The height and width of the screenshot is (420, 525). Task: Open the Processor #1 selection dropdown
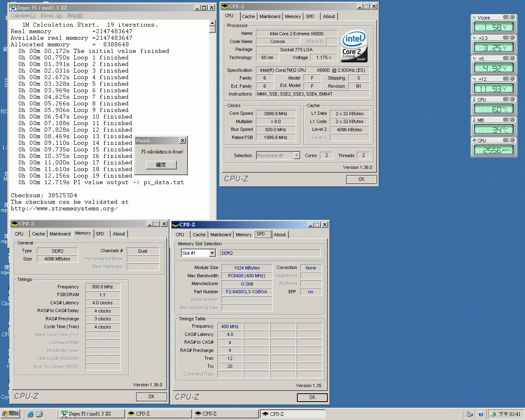coord(297,155)
